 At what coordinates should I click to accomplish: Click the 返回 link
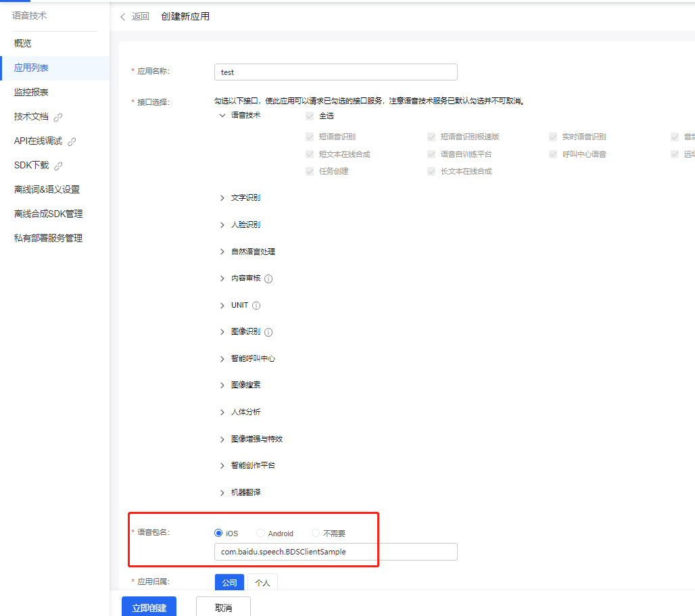[x=140, y=16]
